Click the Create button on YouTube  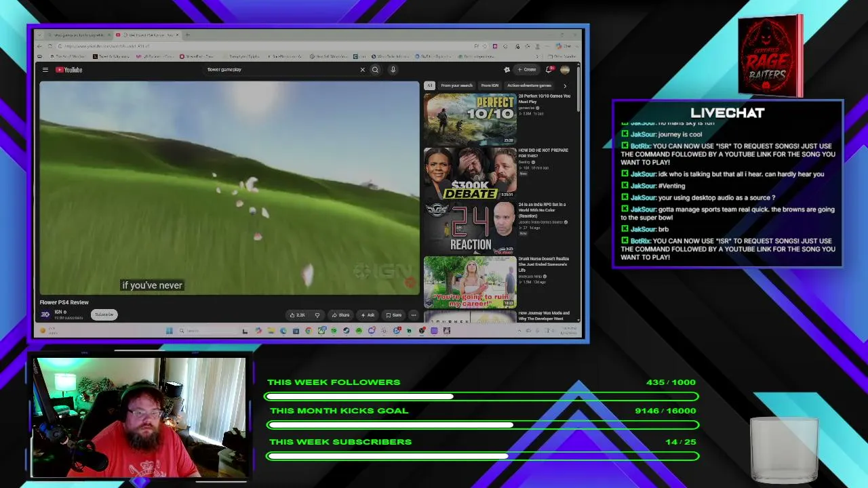tap(527, 70)
